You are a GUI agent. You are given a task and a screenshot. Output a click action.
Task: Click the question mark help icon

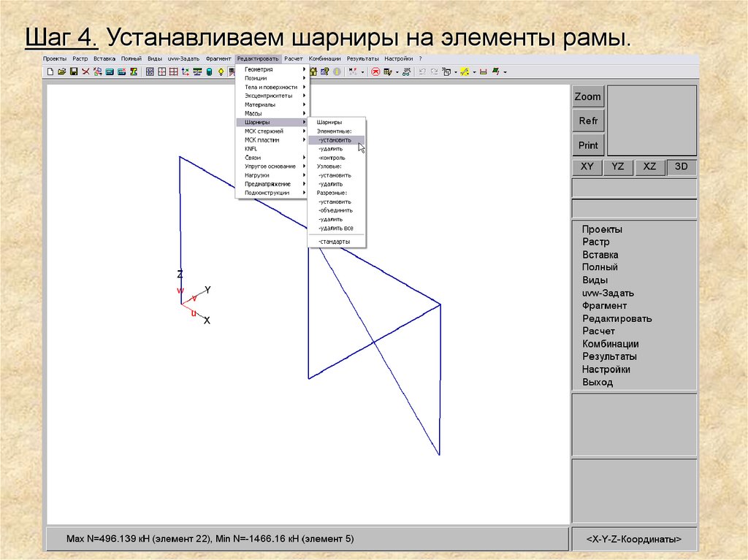point(325,72)
